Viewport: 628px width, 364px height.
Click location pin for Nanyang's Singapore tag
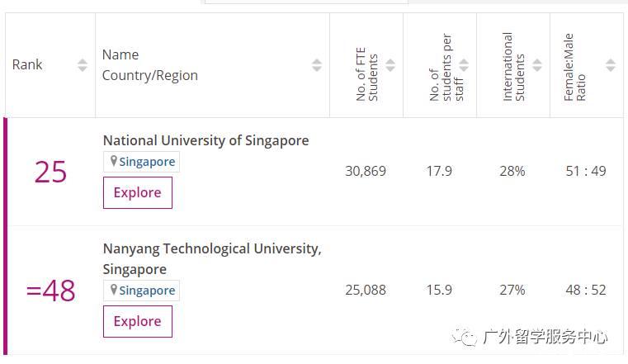[x=114, y=291]
